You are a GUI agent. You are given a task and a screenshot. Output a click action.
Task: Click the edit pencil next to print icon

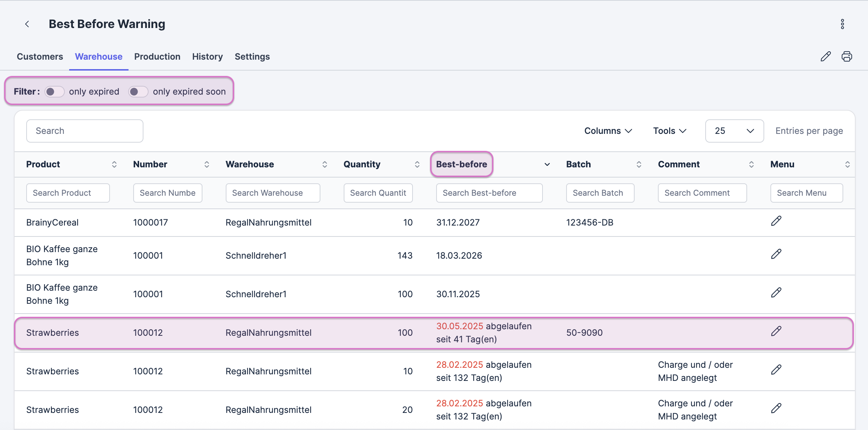coord(825,56)
